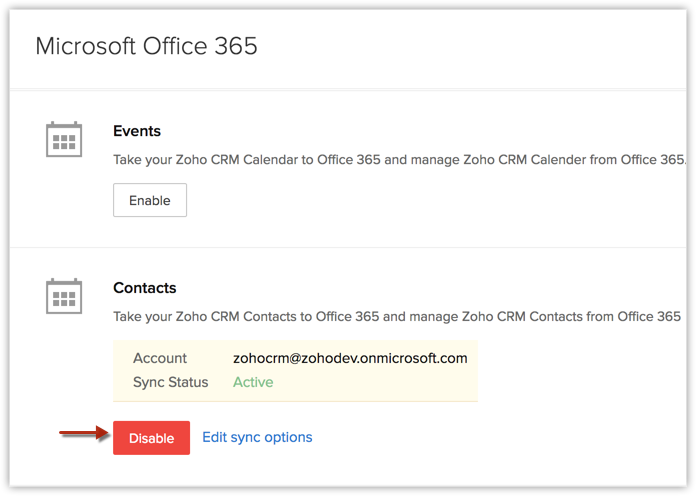Disable the Contacts sync
696x496 pixels.
151,438
